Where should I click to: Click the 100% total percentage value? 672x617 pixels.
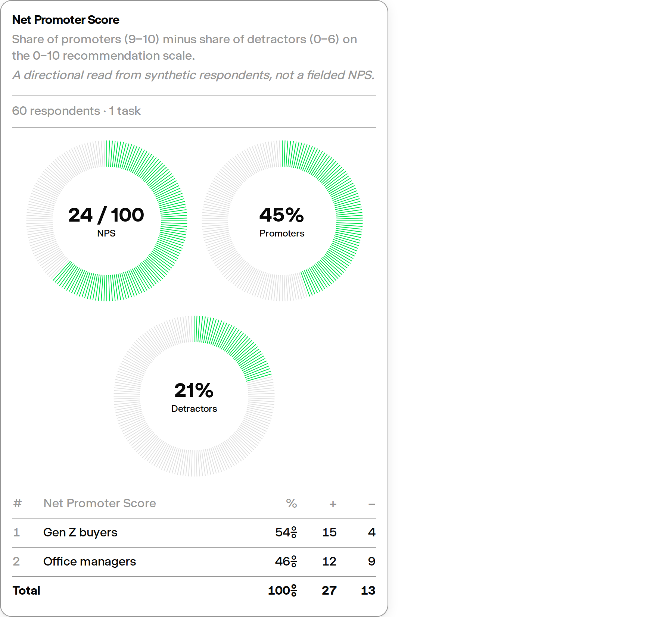click(x=283, y=591)
